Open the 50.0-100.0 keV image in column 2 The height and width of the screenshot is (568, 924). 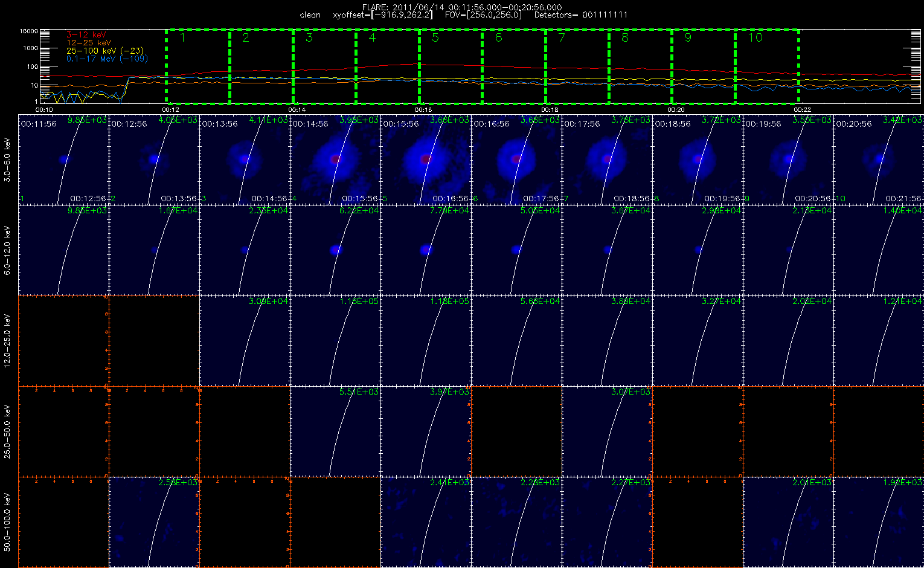154,521
